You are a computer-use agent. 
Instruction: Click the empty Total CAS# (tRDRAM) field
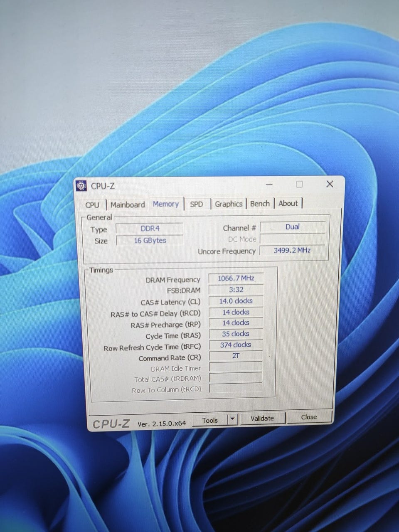(x=236, y=378)
